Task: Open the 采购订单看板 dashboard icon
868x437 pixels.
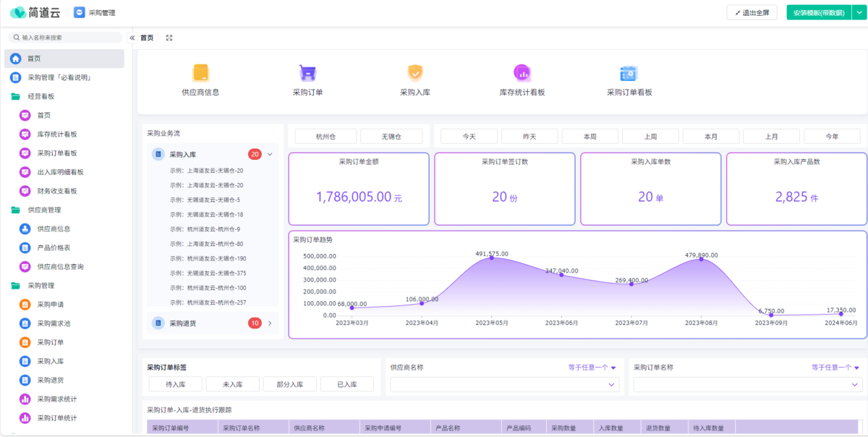Action: point(629,72)
